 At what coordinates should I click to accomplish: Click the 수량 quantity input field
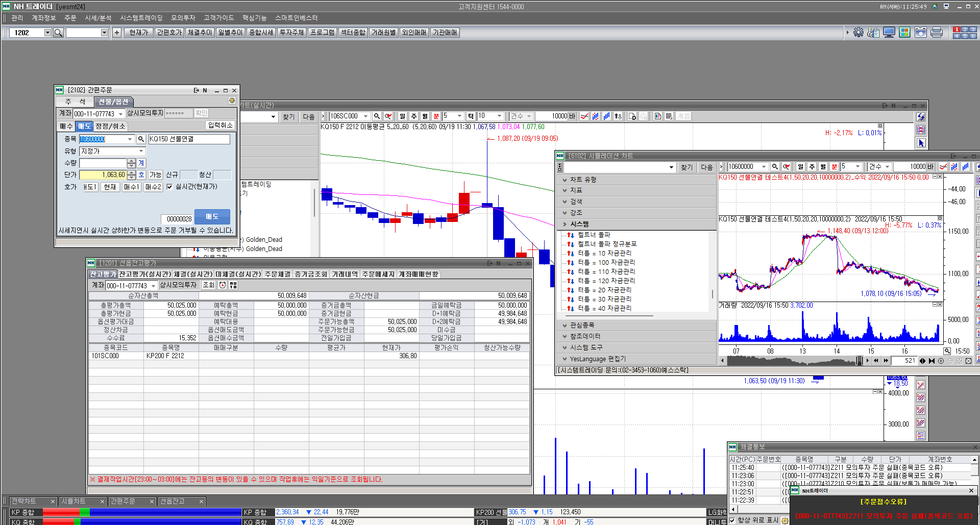[x=103, y=163]
